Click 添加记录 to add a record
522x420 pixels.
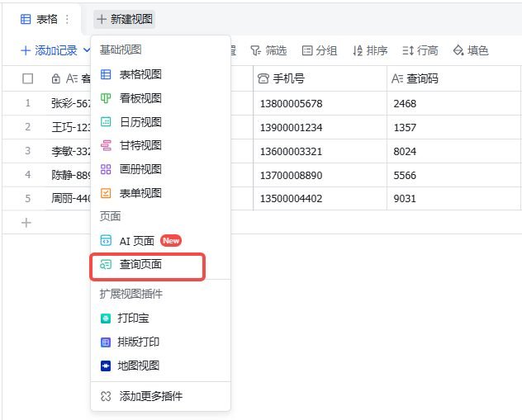(49, 50)
